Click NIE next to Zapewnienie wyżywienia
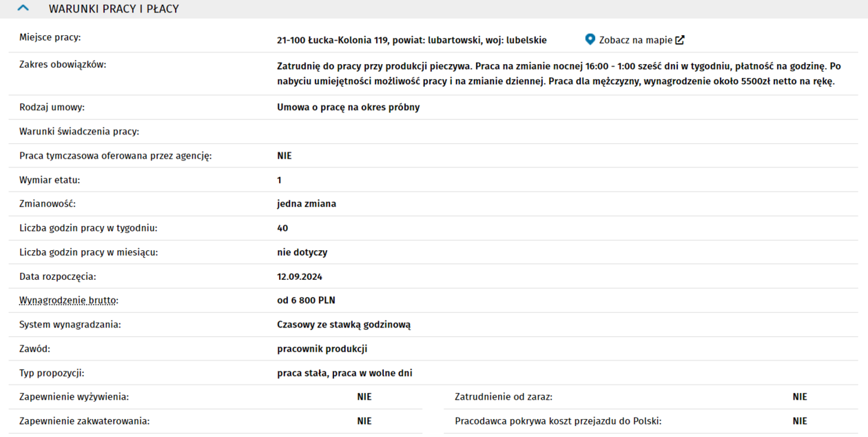This screenshot has width=868, height=437. tap(364, 397)
